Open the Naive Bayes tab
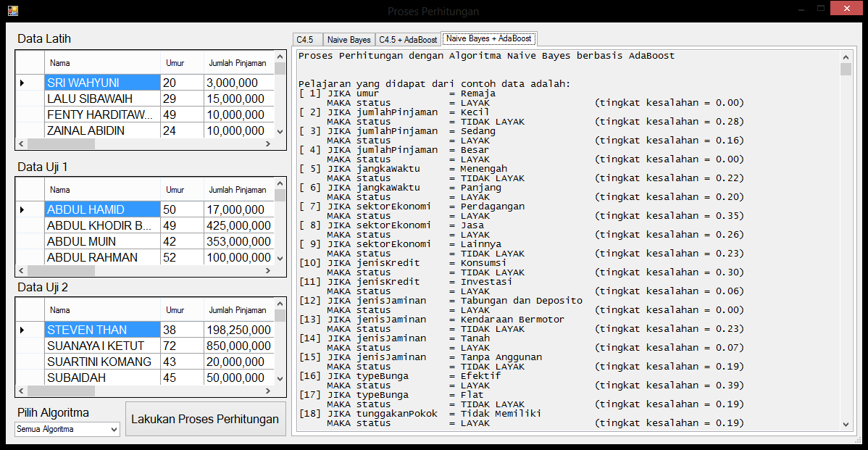The height and width of the screenshot is (450, 868). [349, 40]
